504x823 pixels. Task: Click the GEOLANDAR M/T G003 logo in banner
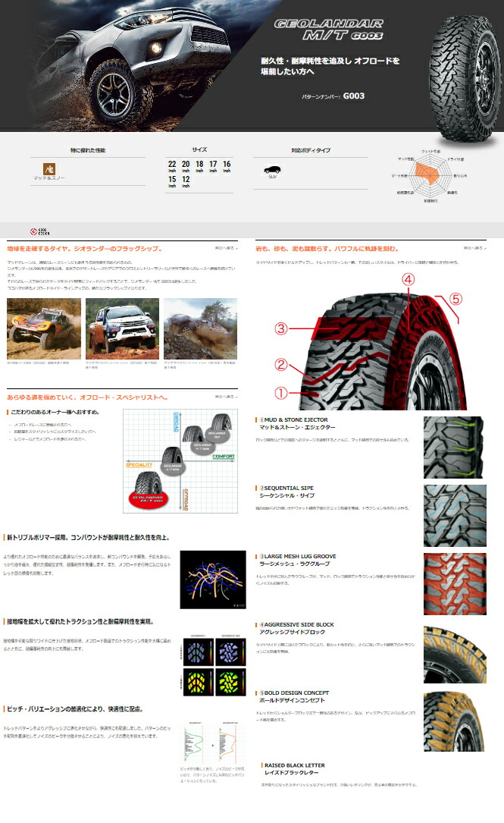(x=329, y=30)
